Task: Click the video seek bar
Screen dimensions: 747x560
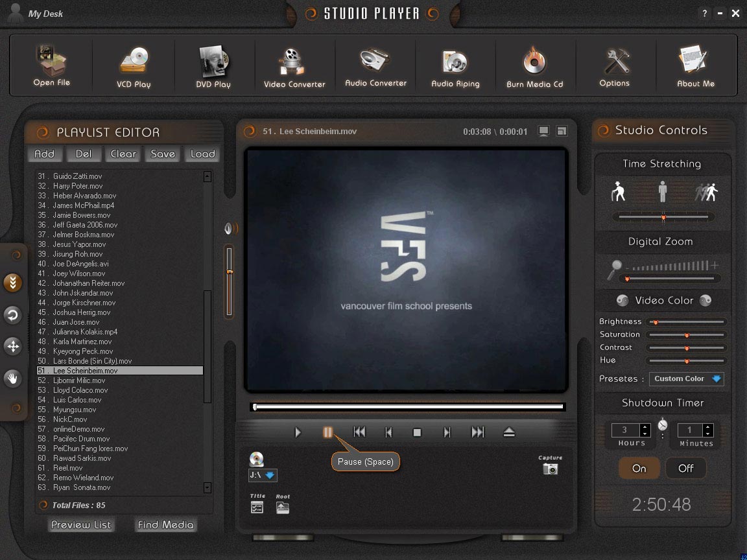Action: click(408, 406)
